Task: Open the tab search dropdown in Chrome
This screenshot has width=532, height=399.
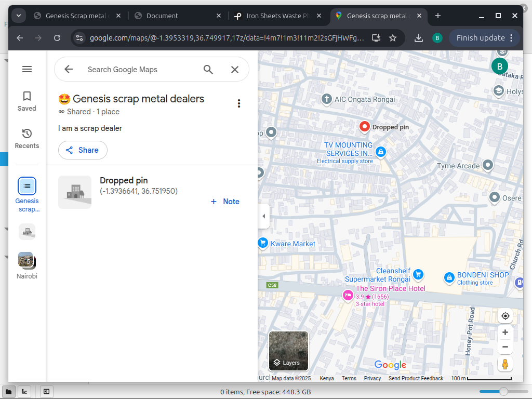Action: pyautogui.click(x=19, y=16)
